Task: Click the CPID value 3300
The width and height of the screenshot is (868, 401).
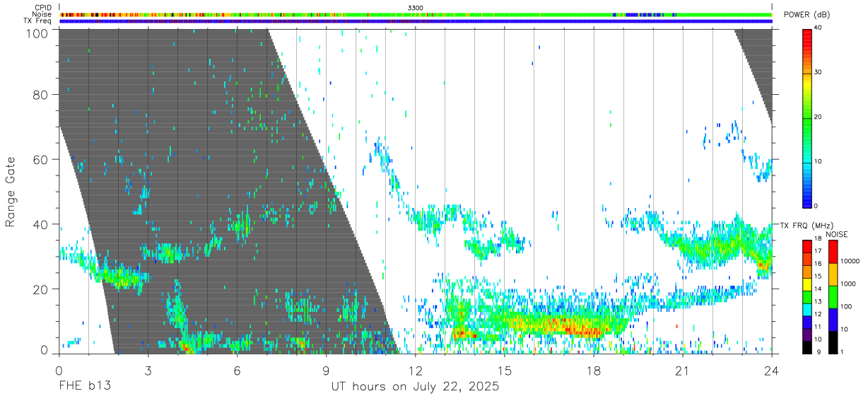Action: (416, 8)
